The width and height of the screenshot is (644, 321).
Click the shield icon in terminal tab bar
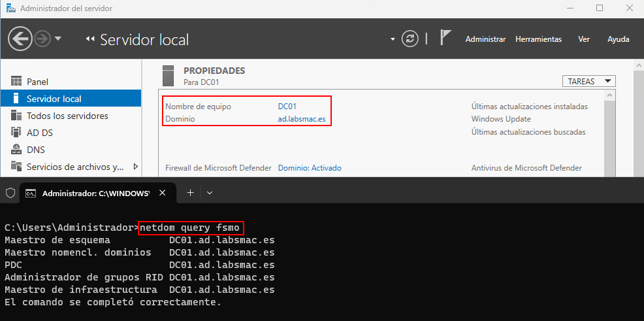coord(10,193)
